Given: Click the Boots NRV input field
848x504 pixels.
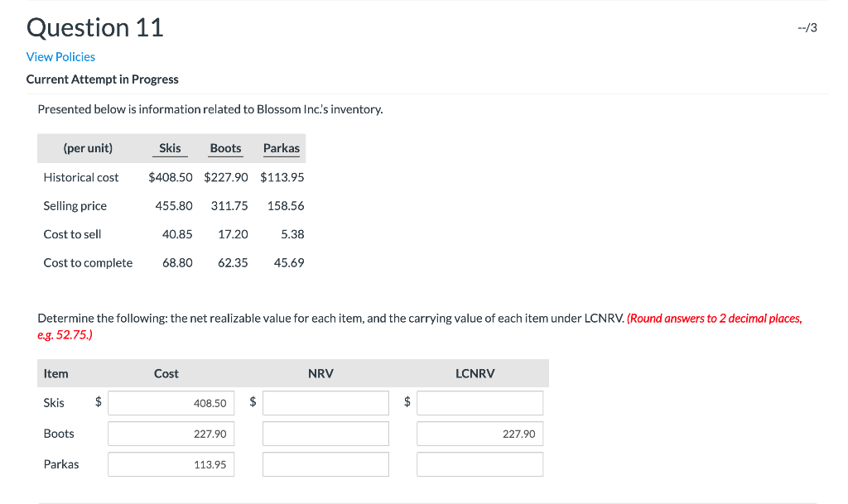Looking at the screenshot, I should [325, 433].
